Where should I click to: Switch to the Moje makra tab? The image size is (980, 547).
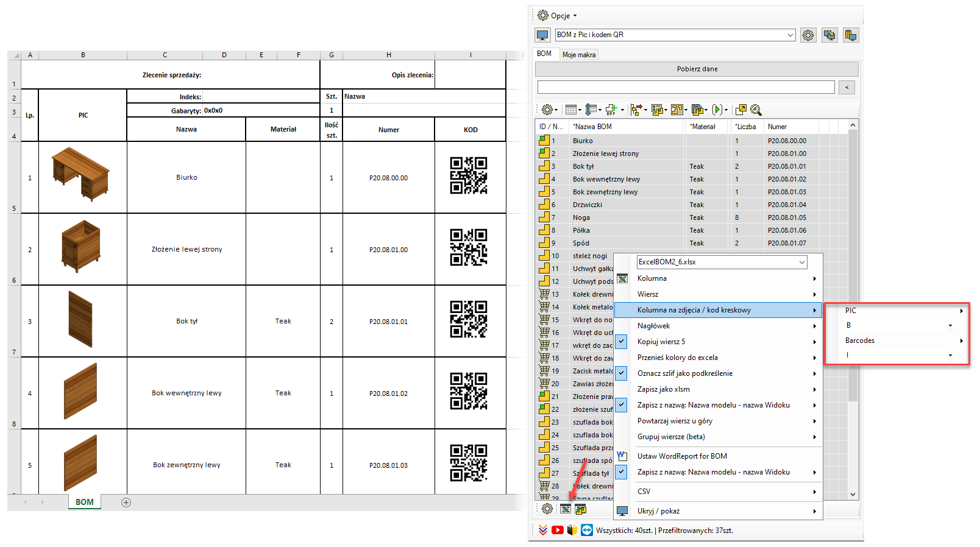click(579, 55)
